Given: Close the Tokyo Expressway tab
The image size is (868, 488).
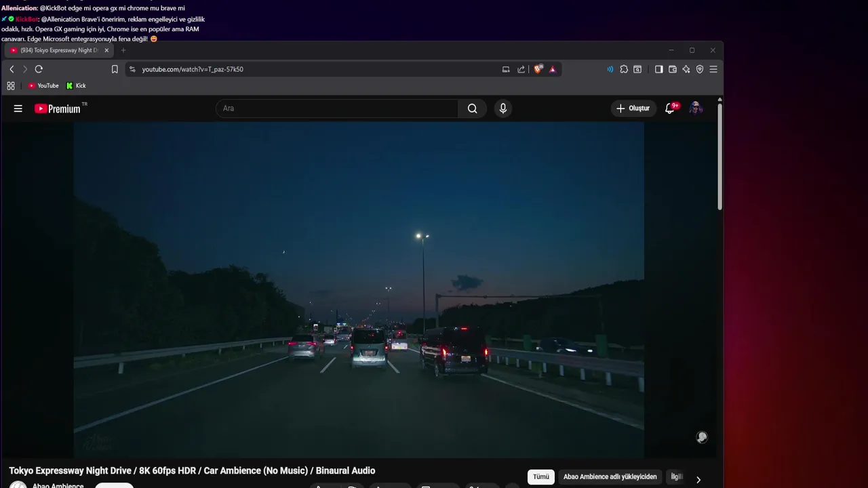Looking at the screenshot, I should (106, 50).
